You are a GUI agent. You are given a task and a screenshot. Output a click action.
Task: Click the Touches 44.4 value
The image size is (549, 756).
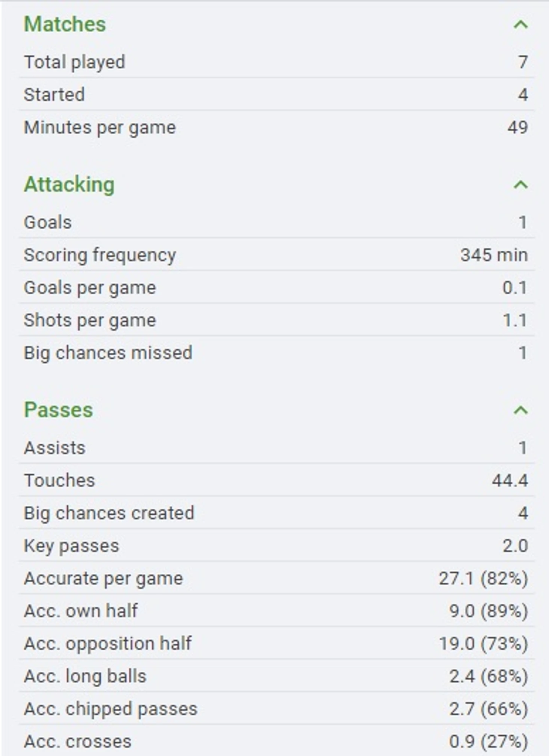(510, 480)
